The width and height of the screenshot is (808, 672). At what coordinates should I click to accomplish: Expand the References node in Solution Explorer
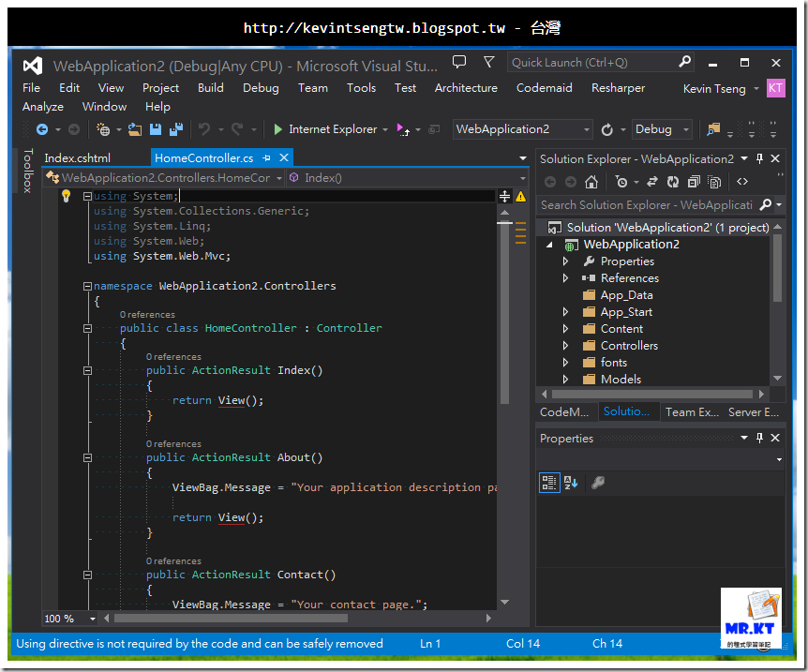565,278
